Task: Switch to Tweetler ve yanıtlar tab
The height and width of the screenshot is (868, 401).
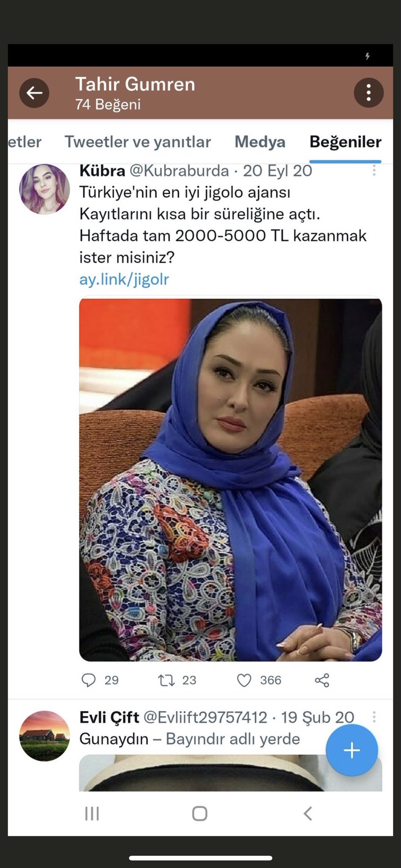Action: 138,142
